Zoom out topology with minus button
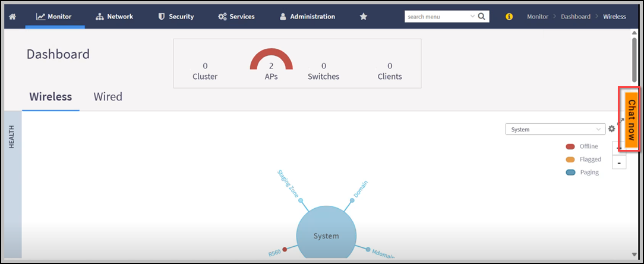644x264 pixels. pyautogui.click(x=619, y=162)
